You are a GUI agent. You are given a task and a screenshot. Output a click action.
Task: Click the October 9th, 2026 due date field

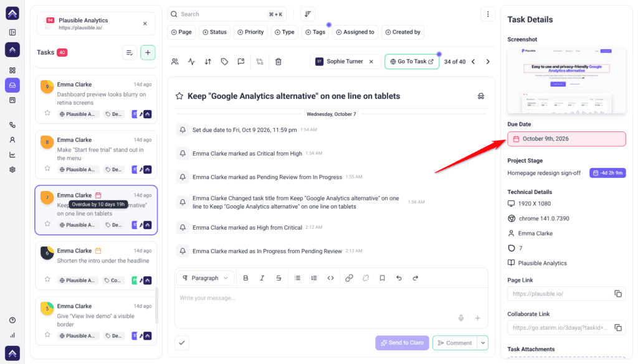tap(566, 139)
